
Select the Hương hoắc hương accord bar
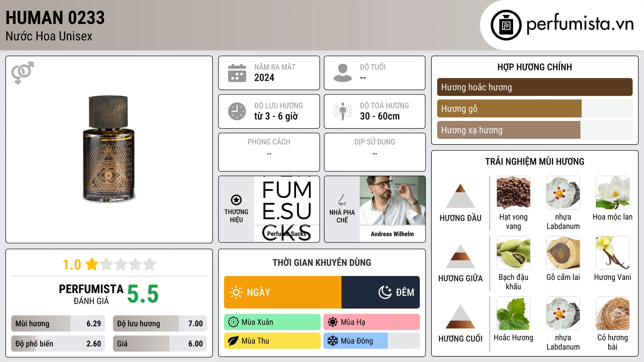(535, 87)
